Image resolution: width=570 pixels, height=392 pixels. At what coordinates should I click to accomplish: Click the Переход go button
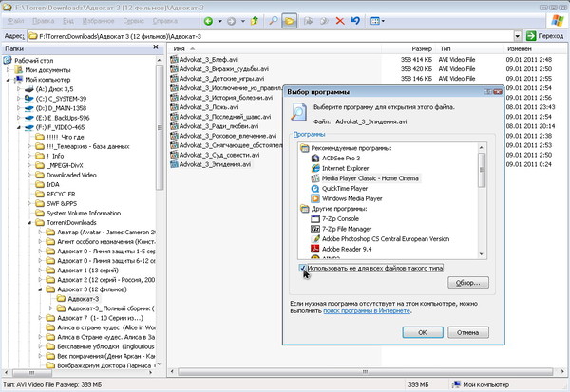(x=544, y=36)
